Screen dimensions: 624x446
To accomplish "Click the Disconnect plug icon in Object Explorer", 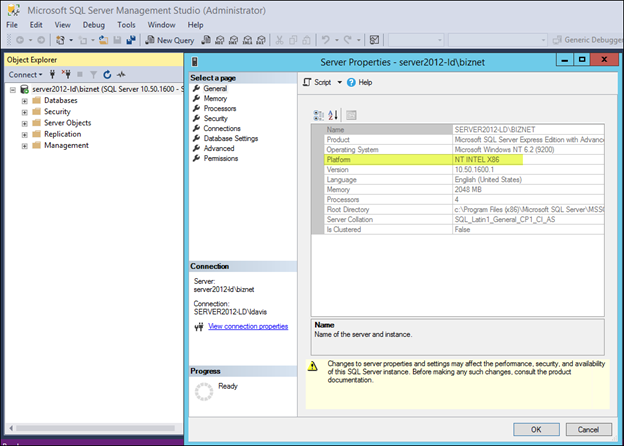I will point(66,74).
